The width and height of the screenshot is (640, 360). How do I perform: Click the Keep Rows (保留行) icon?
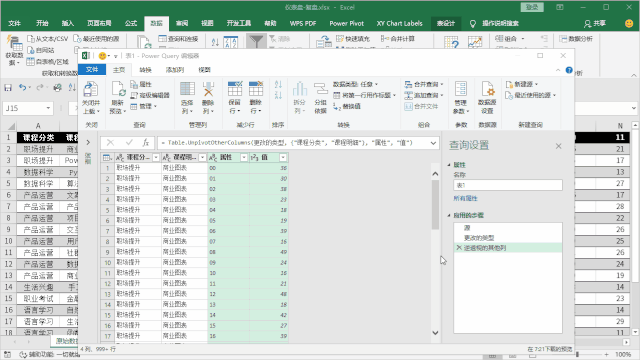pos(235,89)
